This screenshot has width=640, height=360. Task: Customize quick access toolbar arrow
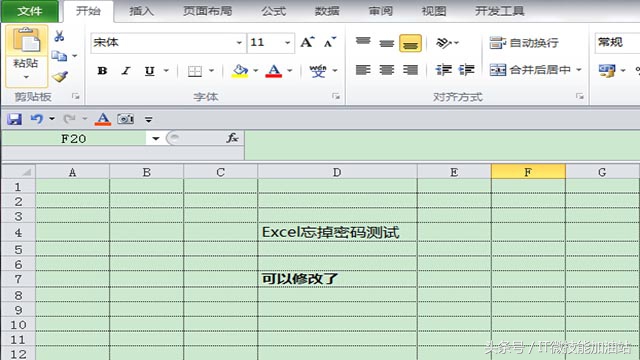pyautogui.click(x=149, y=120)
